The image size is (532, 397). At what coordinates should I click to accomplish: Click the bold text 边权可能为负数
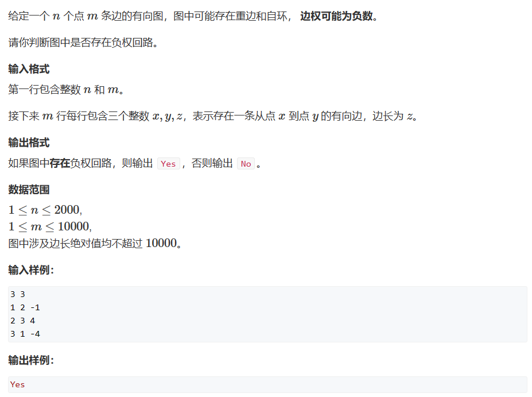pyautogui.click(x=336, y=16)
